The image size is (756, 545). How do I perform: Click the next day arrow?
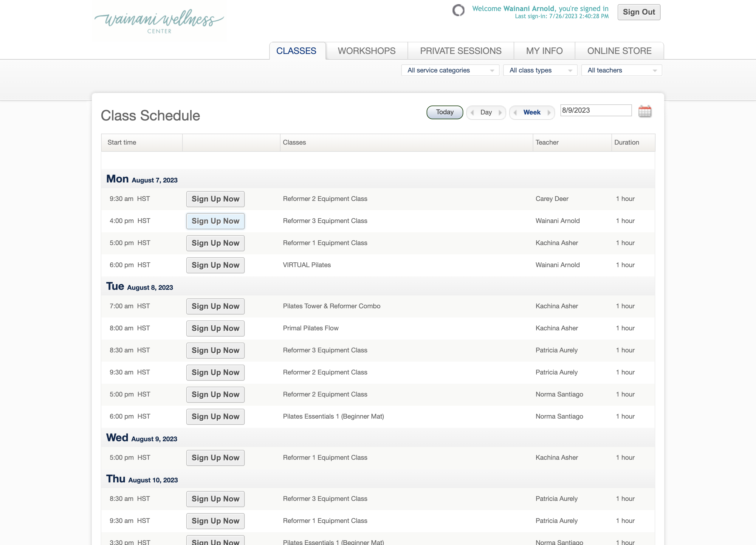coord(500,113)
